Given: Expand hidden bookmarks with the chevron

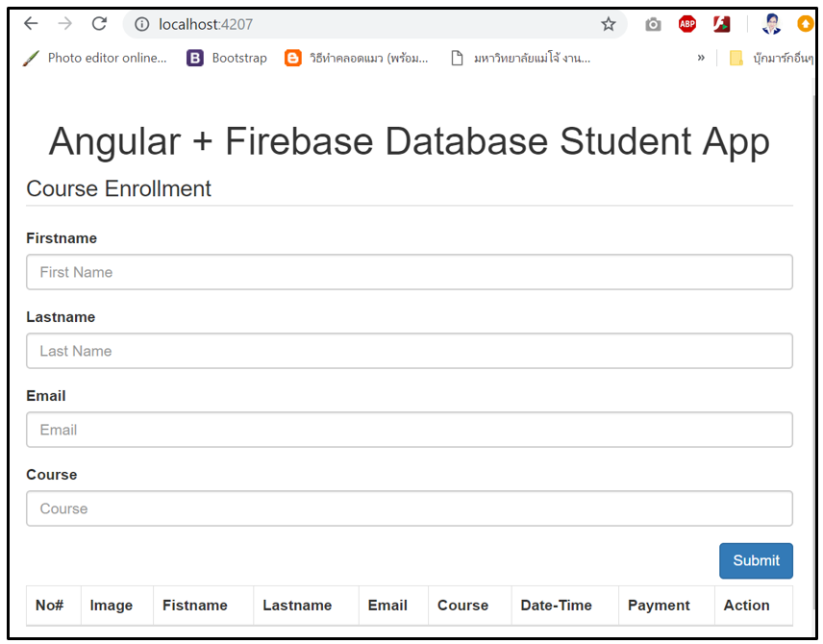Looking at the screenshot, I should click(701, 58).
